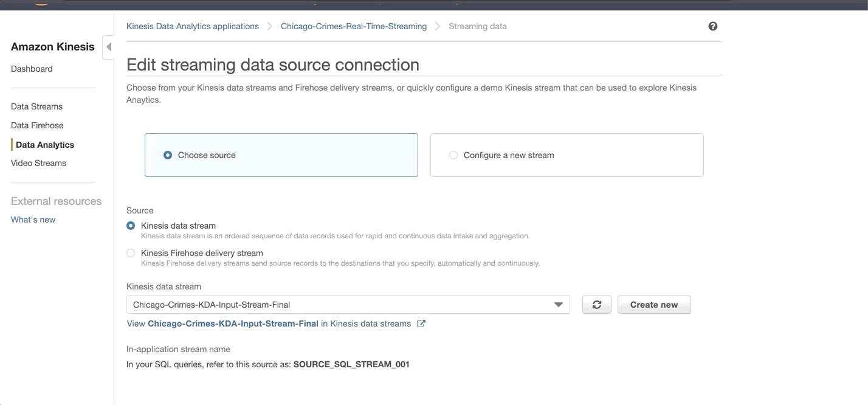Viewport: 868px width, 405px height.
Task: Click the refresh streams icon button
Action: coord(596,305)
